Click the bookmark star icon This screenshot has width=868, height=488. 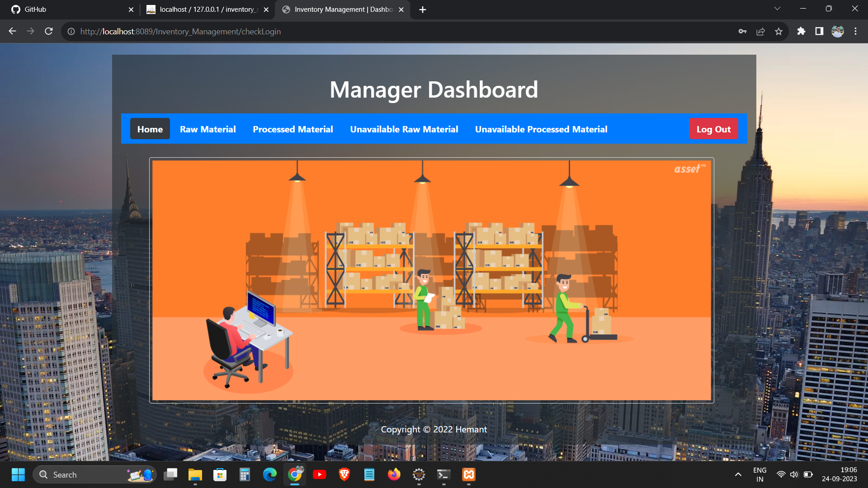click(x=778, y=31)
